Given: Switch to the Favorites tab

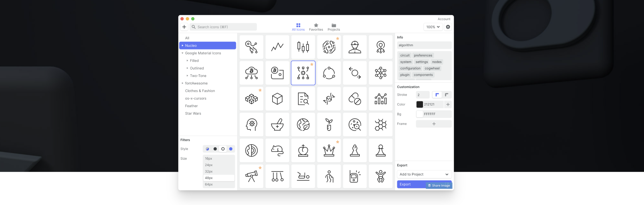Looking at the screenshot, I should 316,27.
